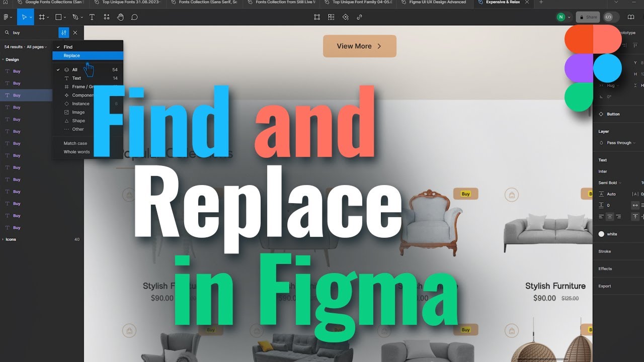
Task: Select the Rectangle shape tool
Action: tap(58, 17)
